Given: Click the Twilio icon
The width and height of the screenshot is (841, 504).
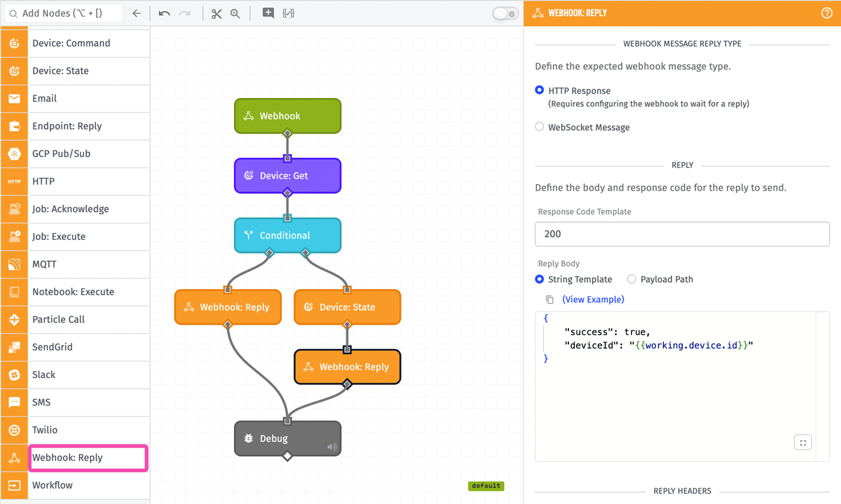Looking at the screenshot, I should (x=14, y=430).
